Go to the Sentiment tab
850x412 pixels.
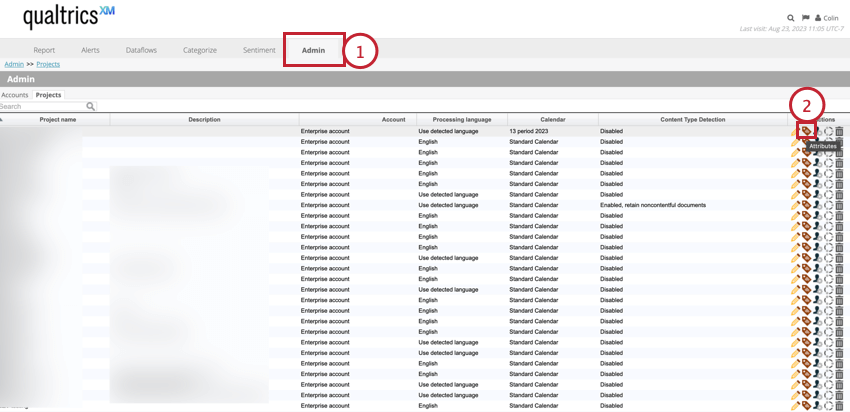[259, 50]
